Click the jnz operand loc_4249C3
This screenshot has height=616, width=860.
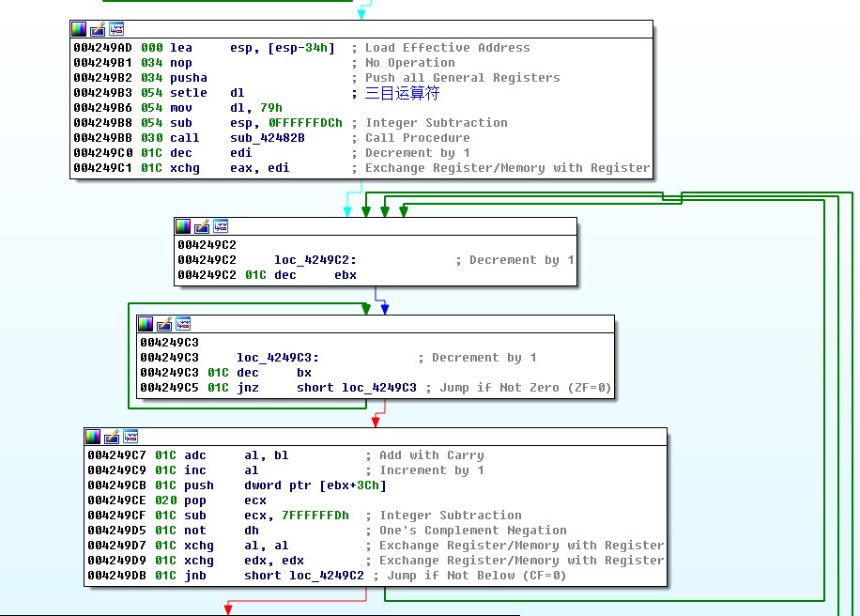(x=378, y=388)
